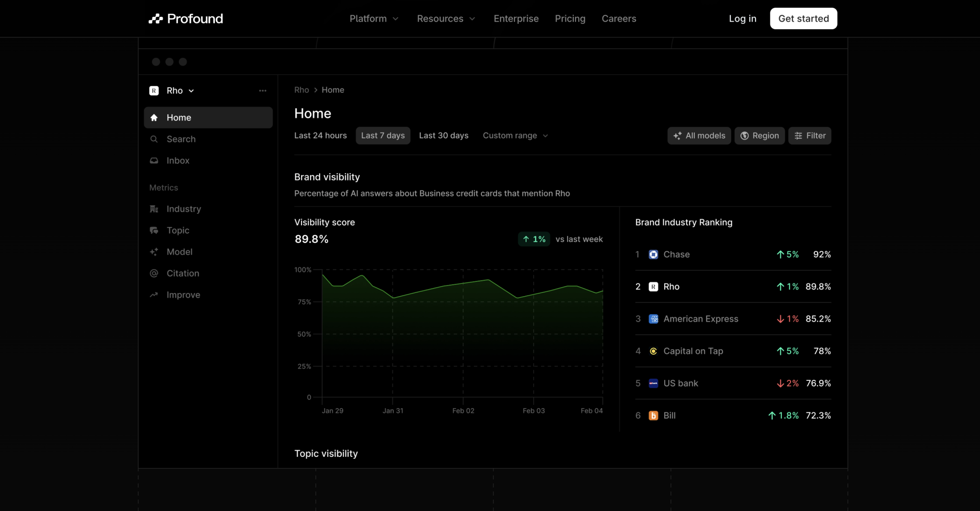The height and width of the screenshot is (511, 980).
Task: Open the sidebar three-dots options menu
Action: point(263,91)
